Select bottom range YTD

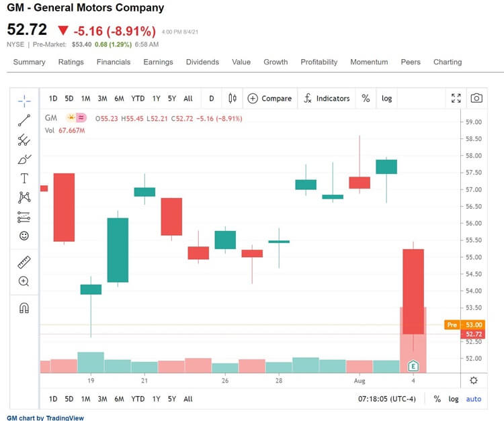coord(138,399)
